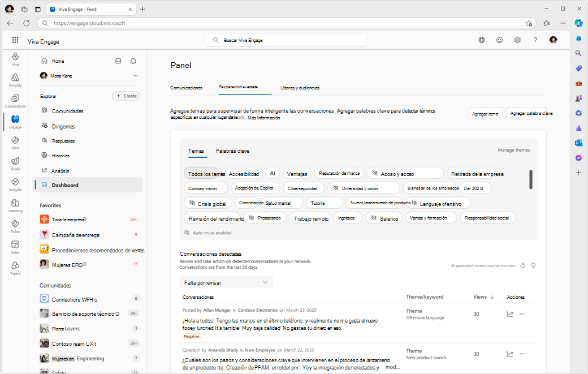Select the Ciberseguridad theme chip

tap(302, 188)
